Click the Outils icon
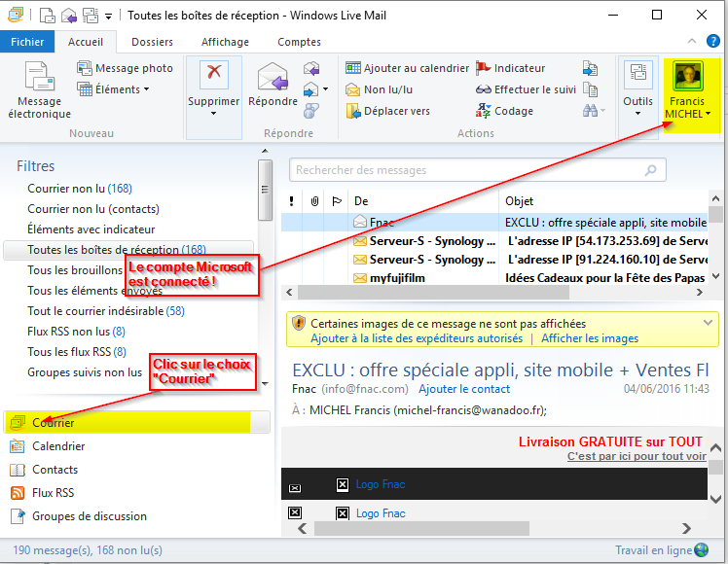 (637, 74)
